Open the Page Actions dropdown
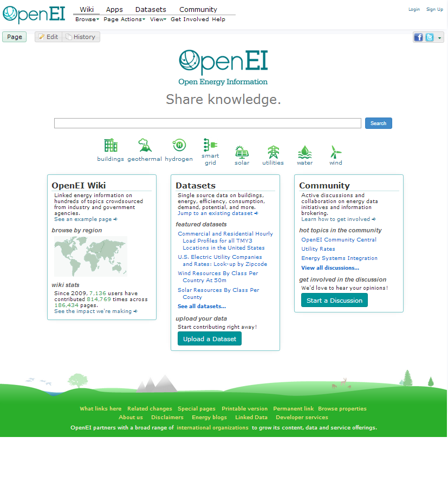Screen dimensions: 448x489 click(x=125, y=19)
